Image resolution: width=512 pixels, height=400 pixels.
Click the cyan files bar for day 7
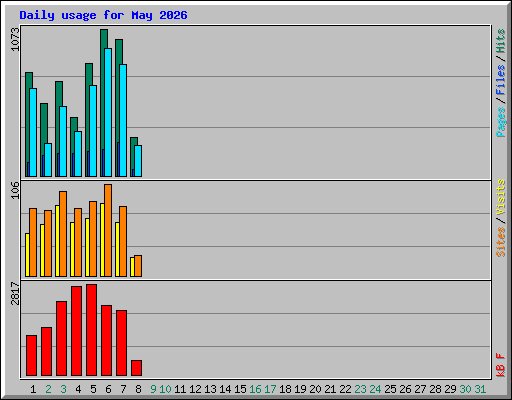tap(123, 120)
